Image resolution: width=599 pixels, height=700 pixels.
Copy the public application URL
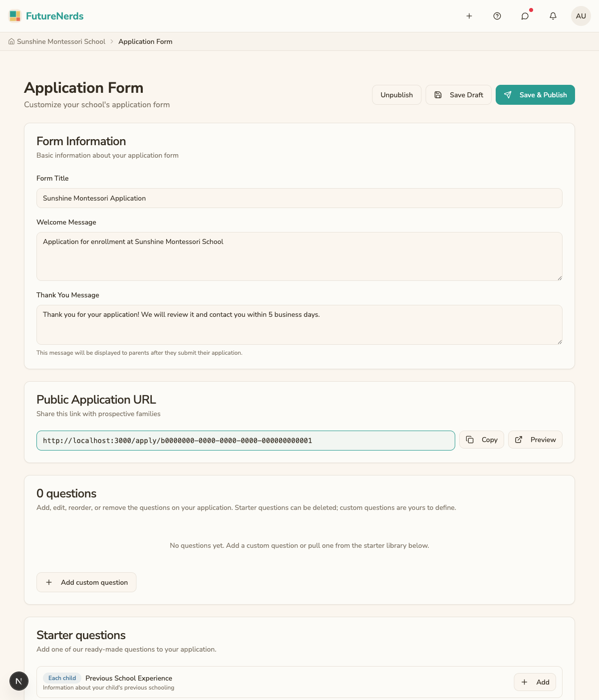482,440
